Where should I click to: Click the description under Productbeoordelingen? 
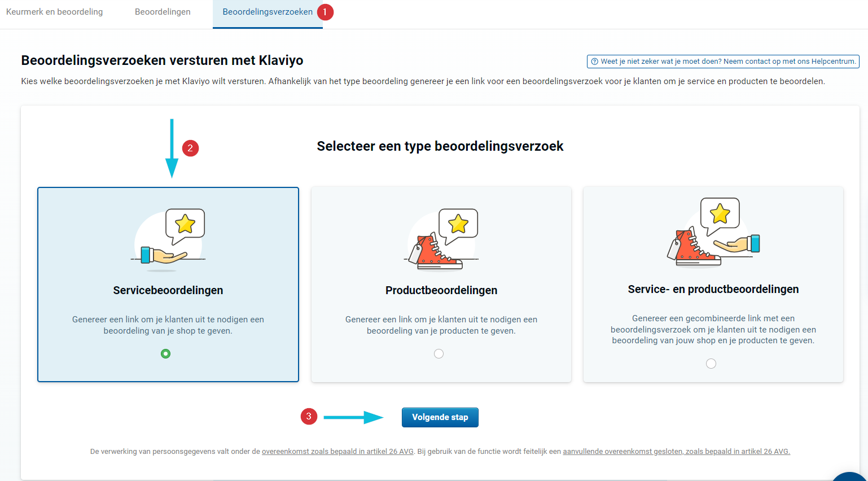(x=441, y=325)
